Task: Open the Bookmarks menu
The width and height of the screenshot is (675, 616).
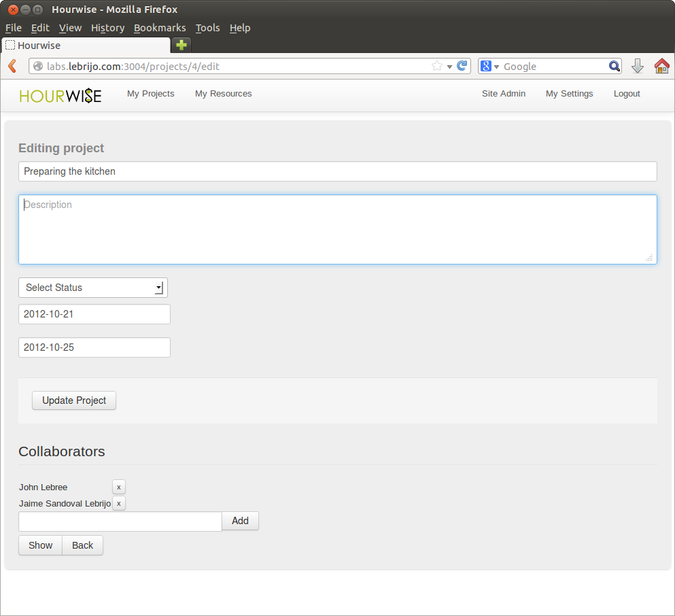Action: [160, 28]
